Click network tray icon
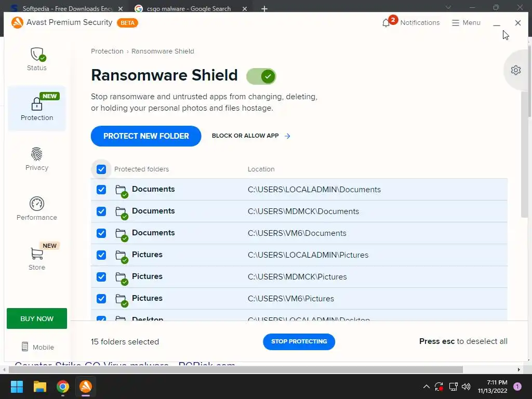532x399 pixels. tap(453, 387)
